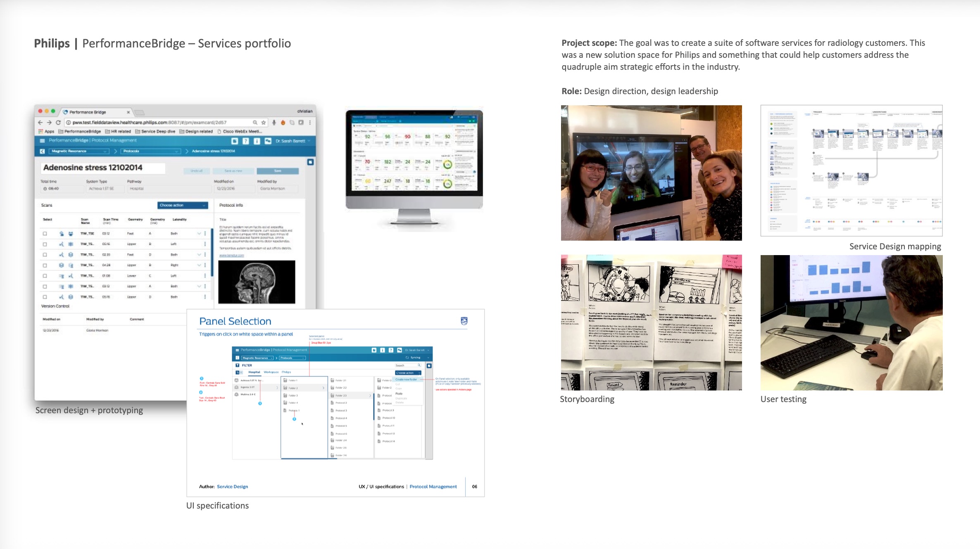Open the Apps grid in bookmarks bar
Viewport: 980px width, 549px height.
click(46, 131)
